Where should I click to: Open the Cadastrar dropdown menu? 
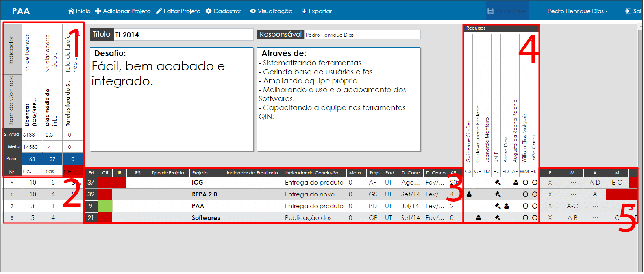pos(225,11)
